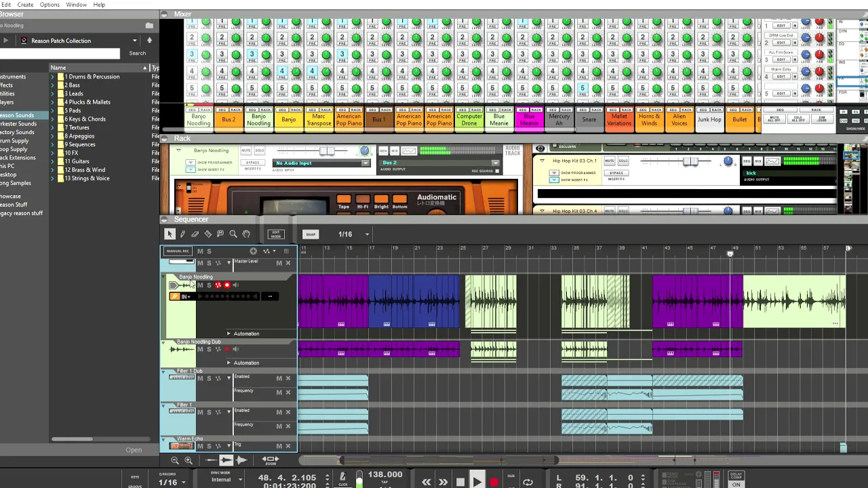The width and height of the screenshot is (868, 488).
Task: Toggle Snap in sequencer toolbar
Action: pyautogui.click(x=311, y=235)
